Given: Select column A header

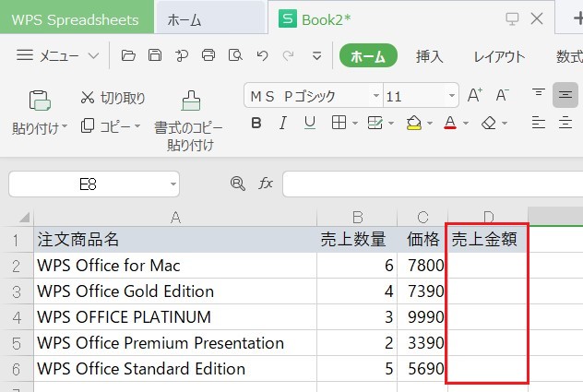Looking at the screenshot, I should pos(175,217).
